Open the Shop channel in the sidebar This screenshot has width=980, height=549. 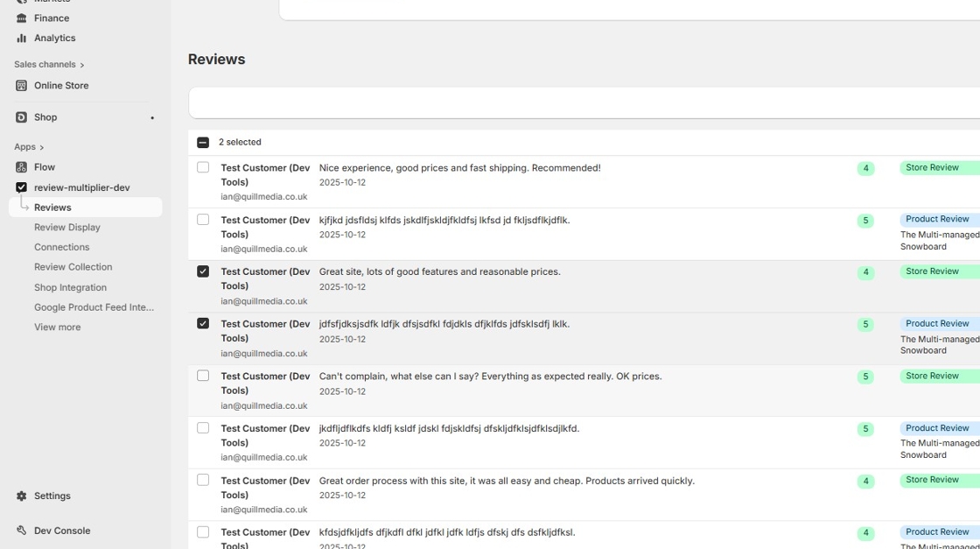45,116
